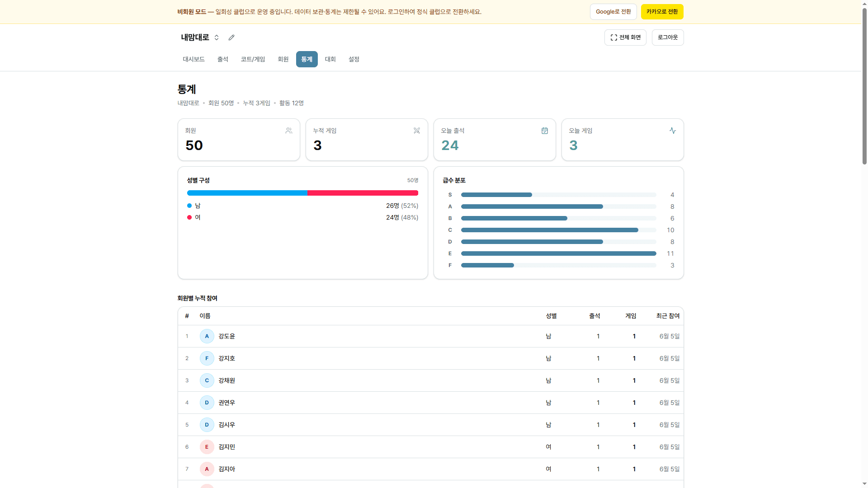Image resolution: width=868 pixels, height=488 pixels.
Task: Click the name 권연우 in the table
Action: point(226,403)
